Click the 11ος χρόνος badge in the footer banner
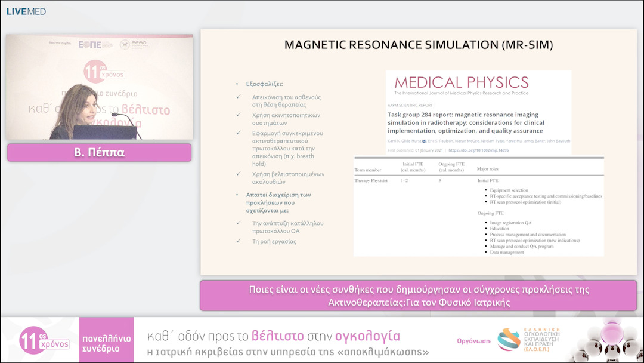The height and width of the screenshot is (363, 644). pyautogui.click(x=44, y=340)
